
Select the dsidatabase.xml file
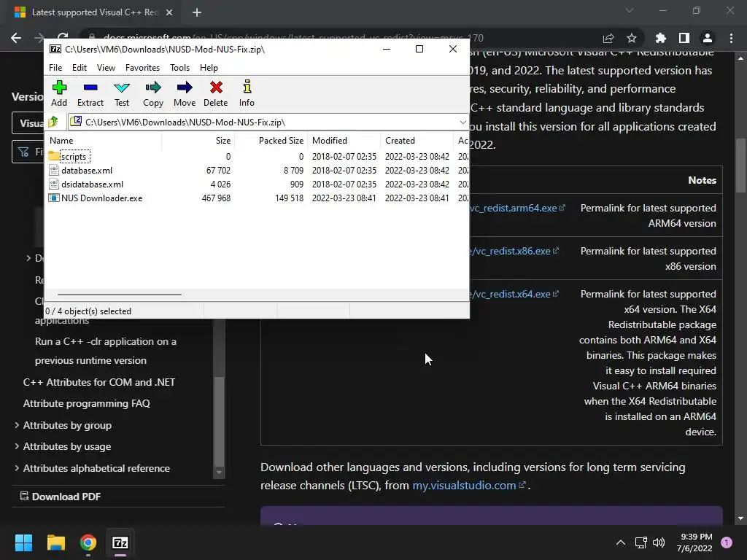92,184
